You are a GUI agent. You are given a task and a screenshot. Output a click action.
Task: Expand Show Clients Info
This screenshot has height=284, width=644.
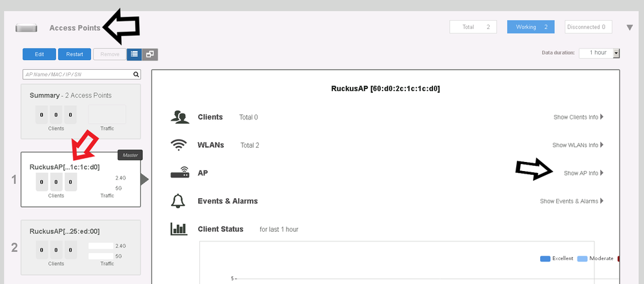pos(579,117)
